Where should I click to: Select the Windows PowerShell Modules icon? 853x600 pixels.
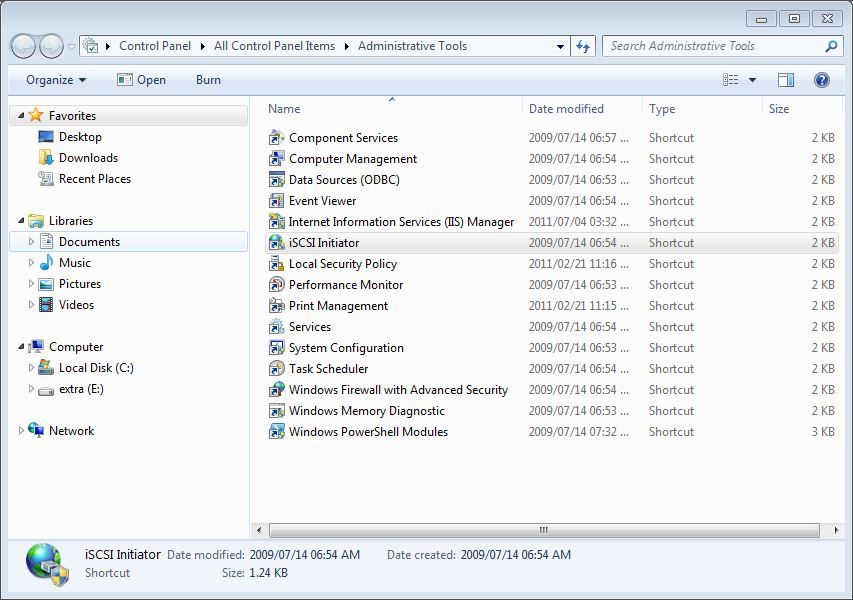(276, 432)
